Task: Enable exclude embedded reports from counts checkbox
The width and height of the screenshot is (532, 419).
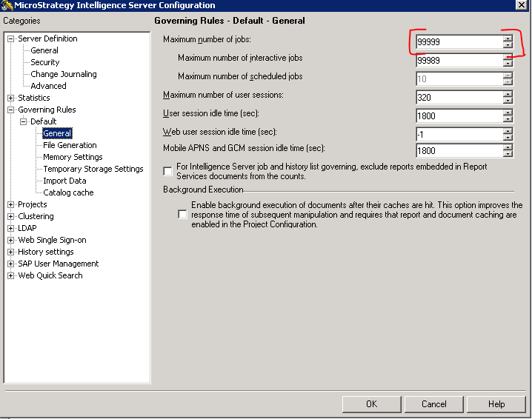Action: 168,171
